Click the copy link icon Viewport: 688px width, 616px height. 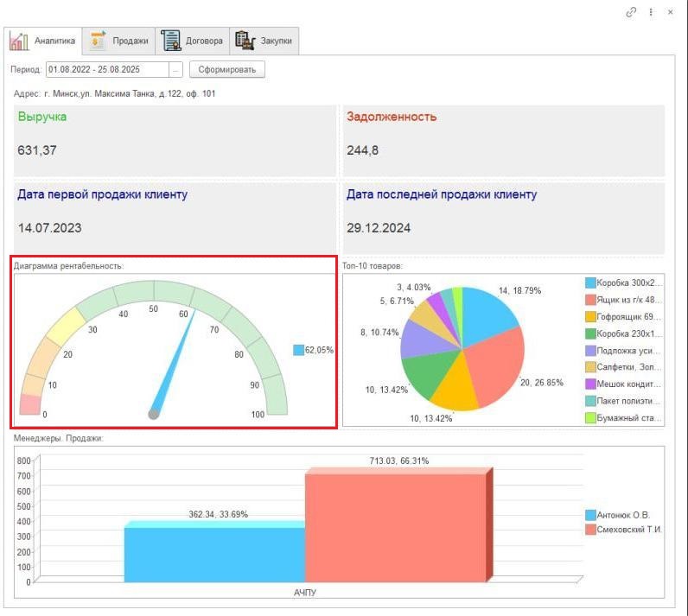coord(631,12)
